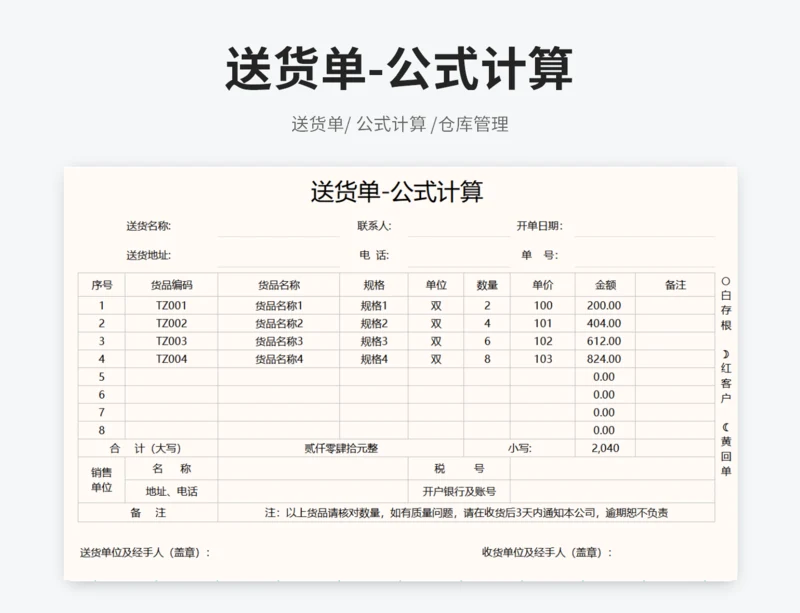
Task: Click 收货单位及经手人 (盖章) label
Action: pyautogui.click(x=547, y=552)
